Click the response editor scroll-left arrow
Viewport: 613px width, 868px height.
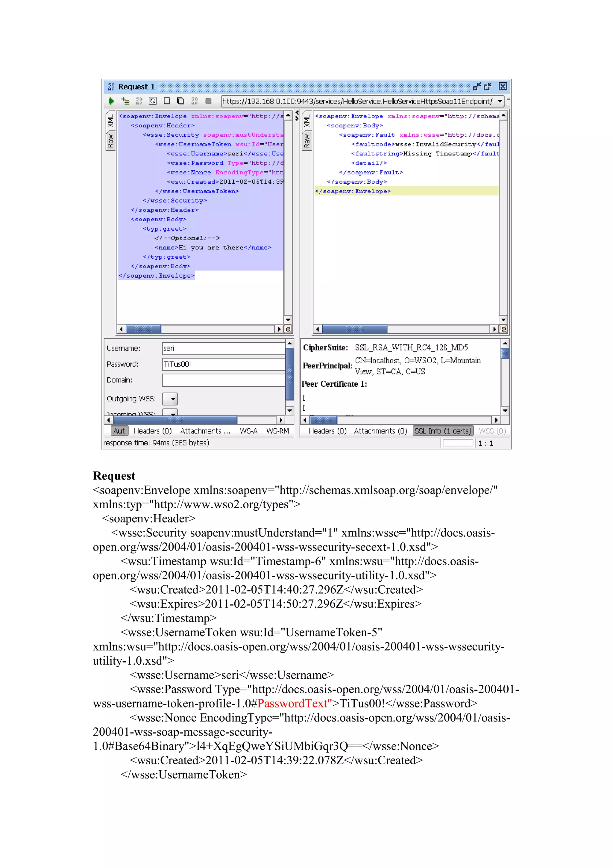pyautogui.click(x=318, y=329)
